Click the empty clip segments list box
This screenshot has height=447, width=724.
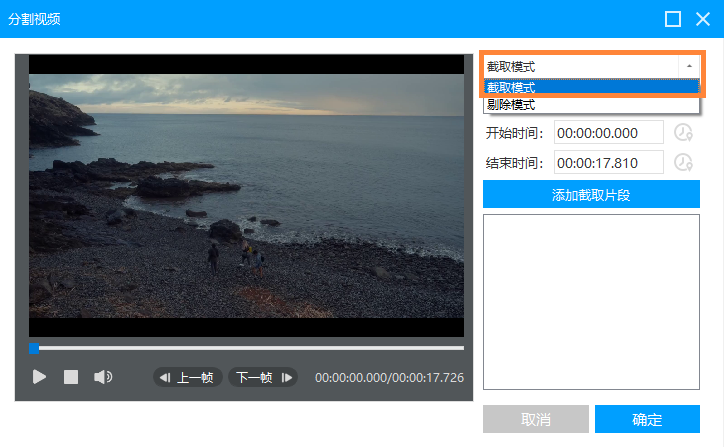(590, 300)
